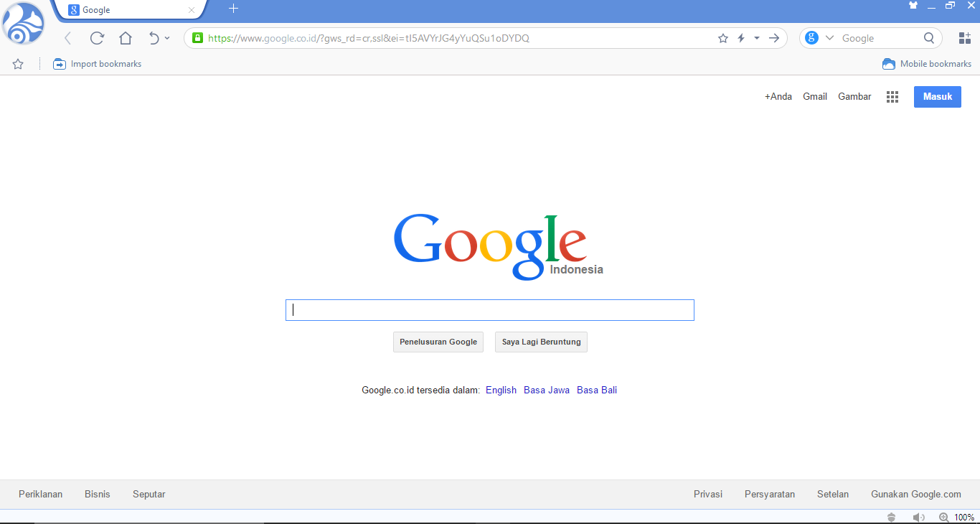Open bookmarks star on bookmarks bar
The height and width of the screenshot is (524, 980).
point(18,64)
